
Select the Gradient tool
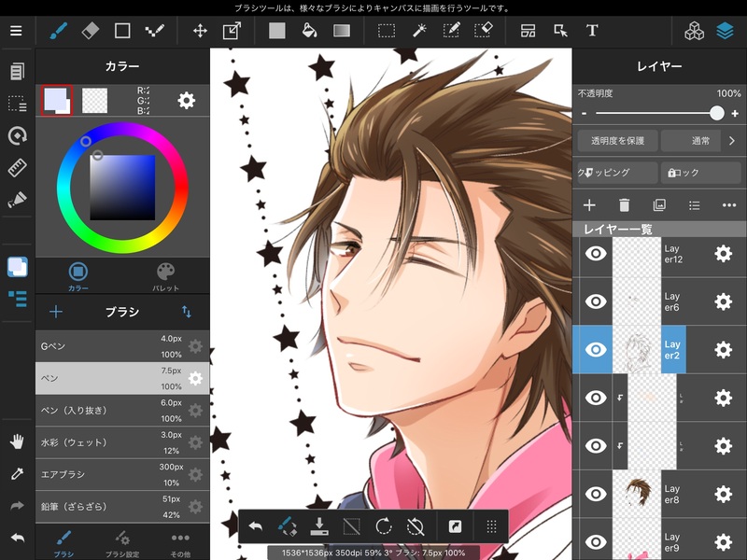point(342,31)
